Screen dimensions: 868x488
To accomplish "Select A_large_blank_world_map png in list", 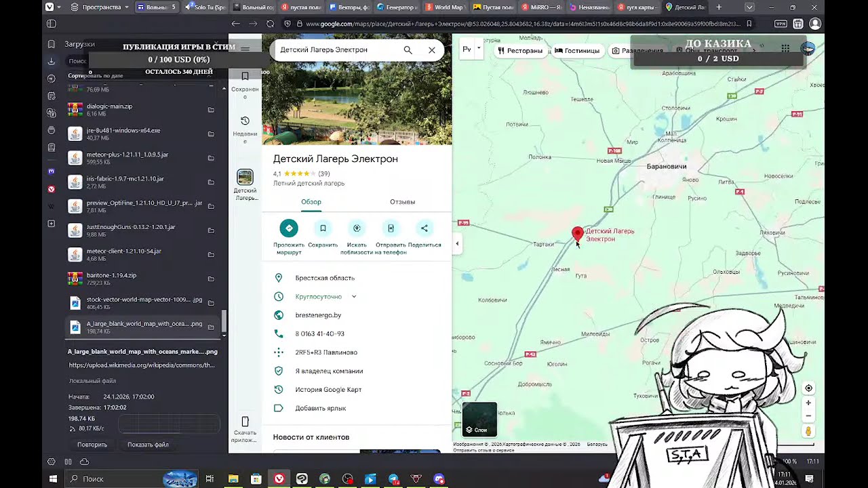I will (x=144, y=327).
